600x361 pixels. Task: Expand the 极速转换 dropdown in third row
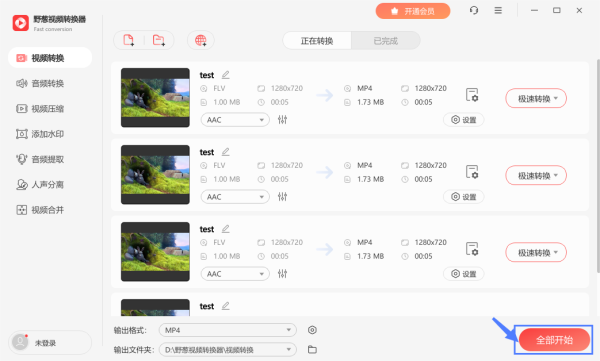coord(536,253)
